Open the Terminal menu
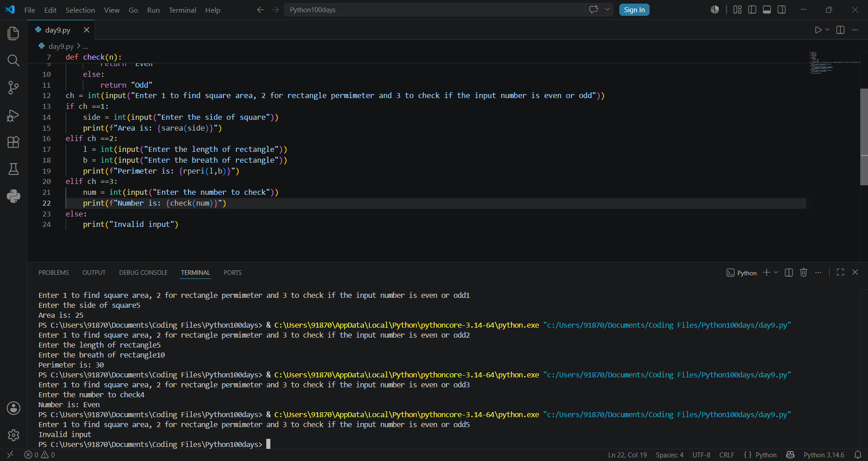Screen dimensions: 868x461 pyautogui.click(x=182, y=10)
